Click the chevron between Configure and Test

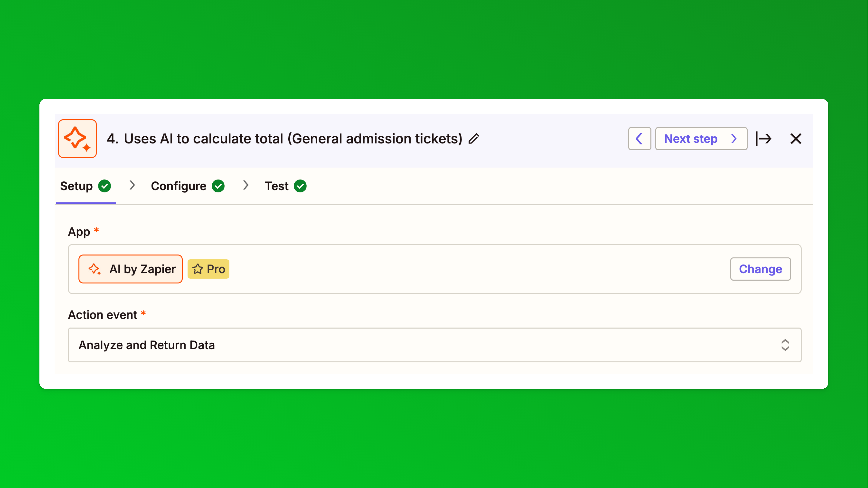pyautogui.click(x=246, y=185)
